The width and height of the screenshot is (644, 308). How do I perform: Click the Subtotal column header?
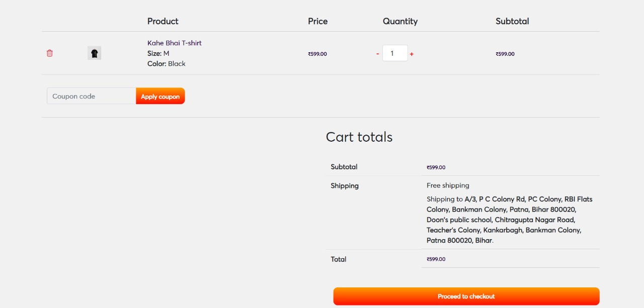512,21
